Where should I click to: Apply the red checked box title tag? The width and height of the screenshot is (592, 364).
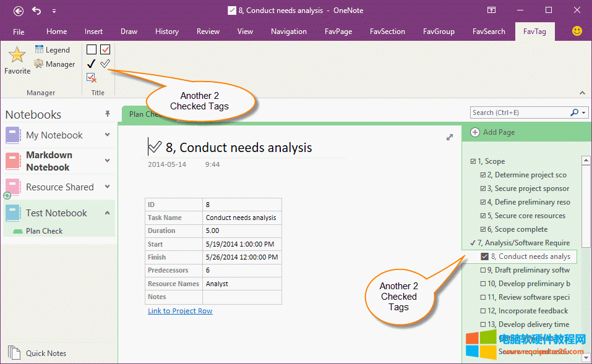click(105, 49)
